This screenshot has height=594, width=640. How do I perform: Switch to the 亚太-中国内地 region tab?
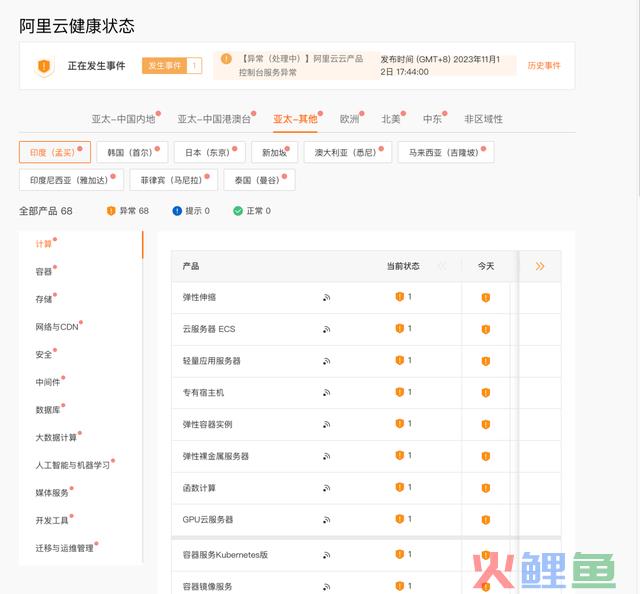(126, 119)
